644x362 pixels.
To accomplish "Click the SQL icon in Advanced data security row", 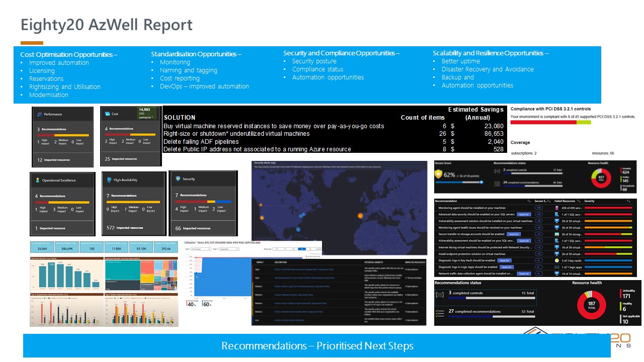I will coord(557,214).
